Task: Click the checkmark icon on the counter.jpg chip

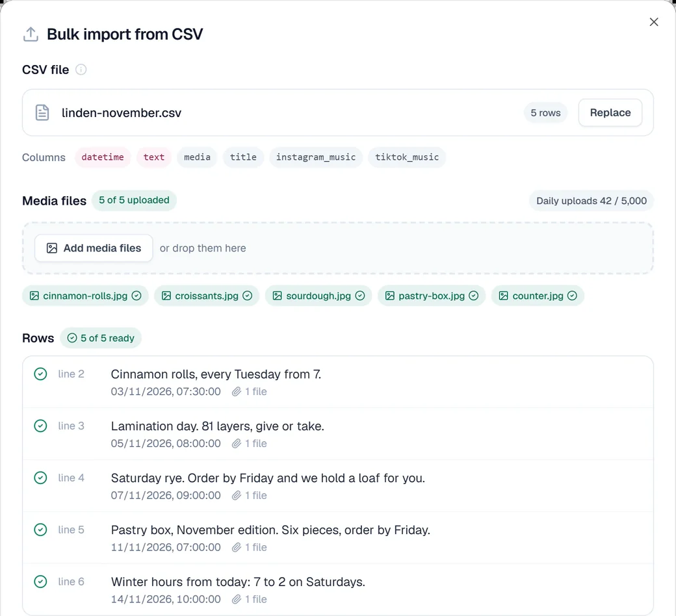Action: pos(572,296)
